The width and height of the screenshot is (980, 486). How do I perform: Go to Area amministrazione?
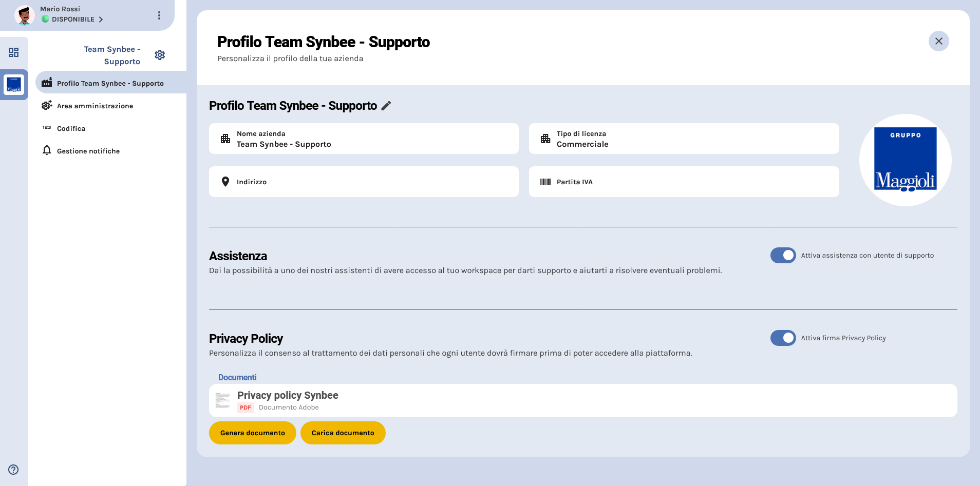pyautogui.click(x=95, y=106)
